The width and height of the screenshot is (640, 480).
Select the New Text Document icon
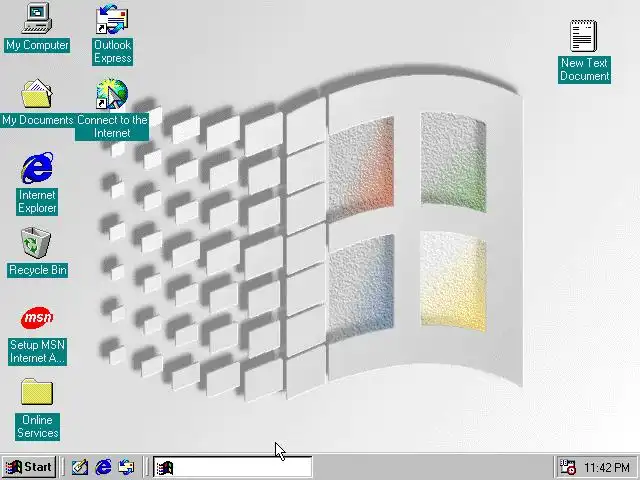pyautogui.click(x=583, y=36)
